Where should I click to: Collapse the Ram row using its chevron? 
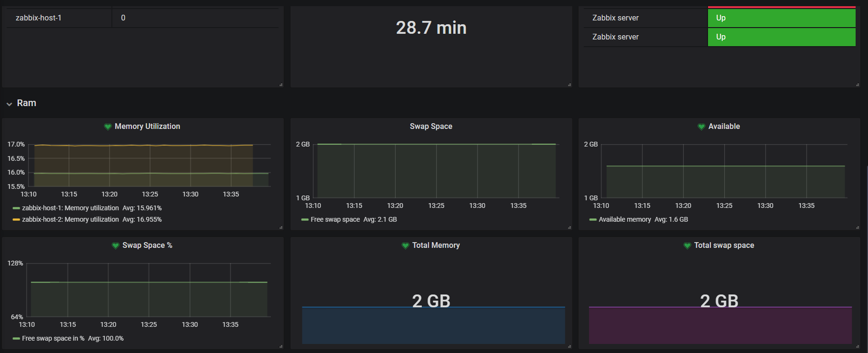click(9, 104)
